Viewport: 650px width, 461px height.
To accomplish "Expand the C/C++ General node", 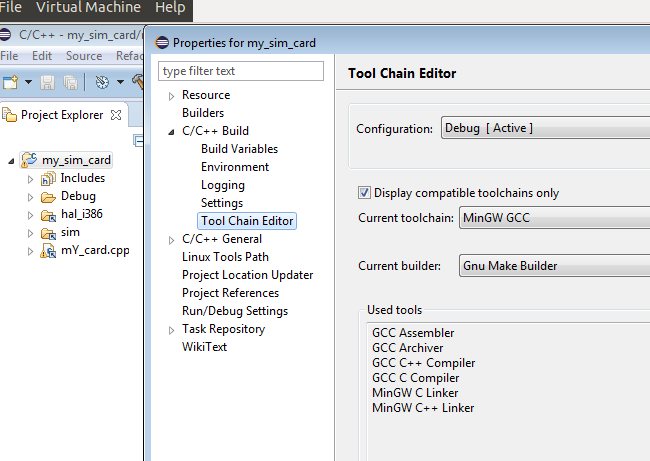I will (172, 240).
